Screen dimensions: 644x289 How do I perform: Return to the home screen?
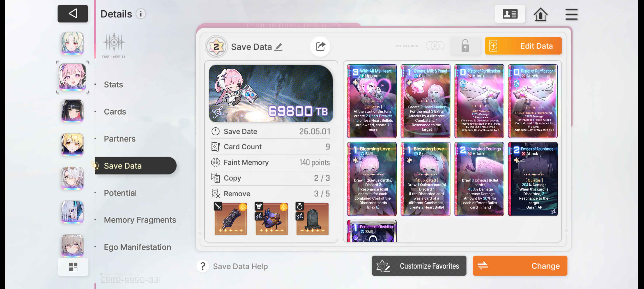(540, 14)
